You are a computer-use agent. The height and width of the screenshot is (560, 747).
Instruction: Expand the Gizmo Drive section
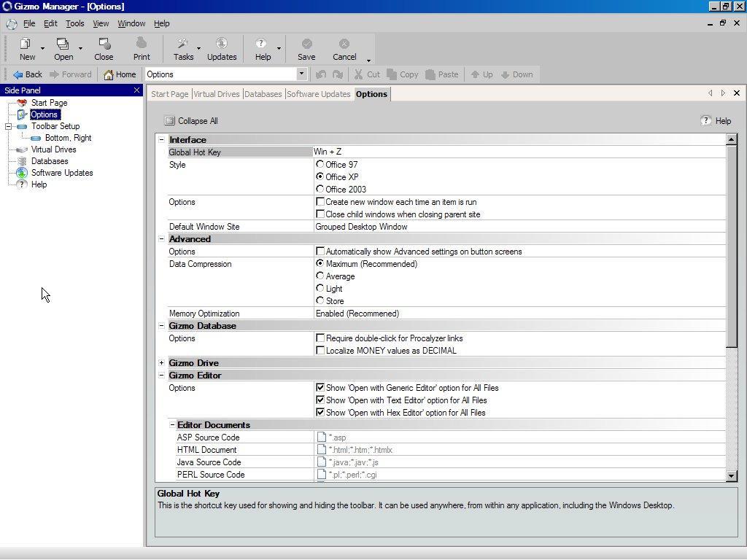click(161, 363)
